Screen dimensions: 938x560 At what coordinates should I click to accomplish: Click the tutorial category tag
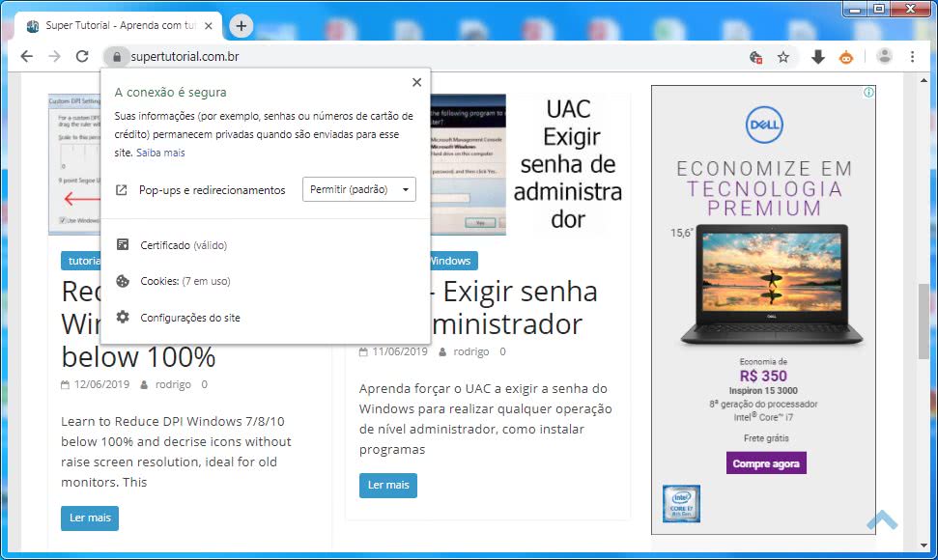81,261
